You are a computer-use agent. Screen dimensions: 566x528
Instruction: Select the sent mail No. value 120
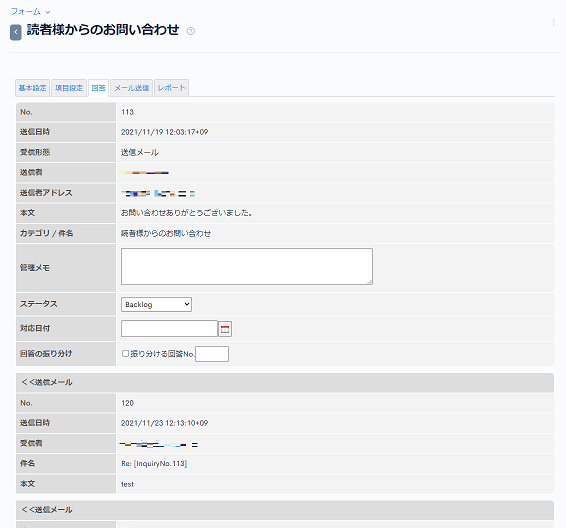pos(127,403)
